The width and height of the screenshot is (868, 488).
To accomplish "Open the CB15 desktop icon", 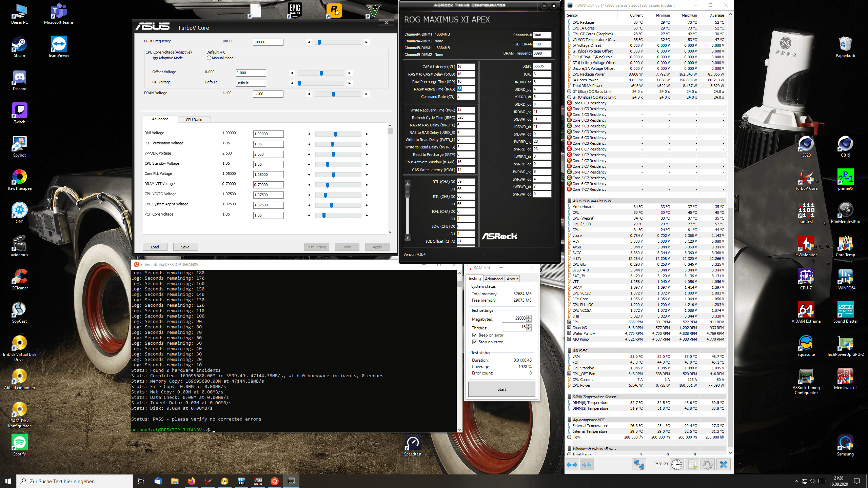I will click(x=845, y=146).
